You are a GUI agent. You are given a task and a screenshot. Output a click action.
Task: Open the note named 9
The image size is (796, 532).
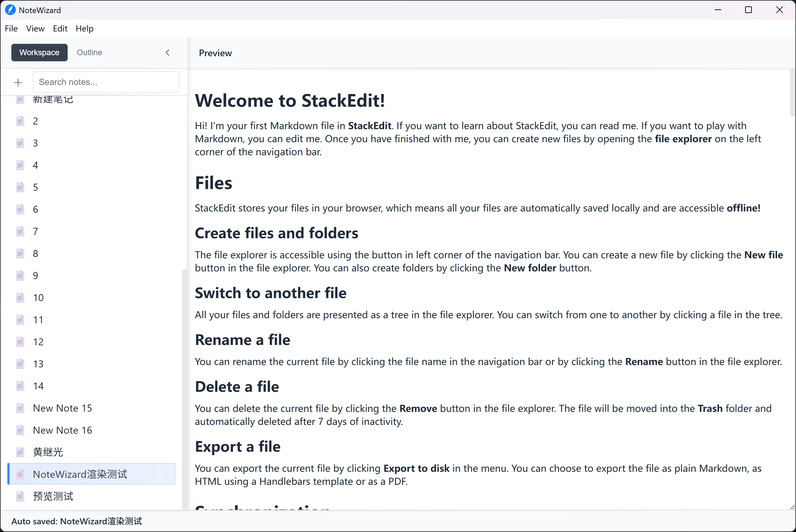coord(92,275)
